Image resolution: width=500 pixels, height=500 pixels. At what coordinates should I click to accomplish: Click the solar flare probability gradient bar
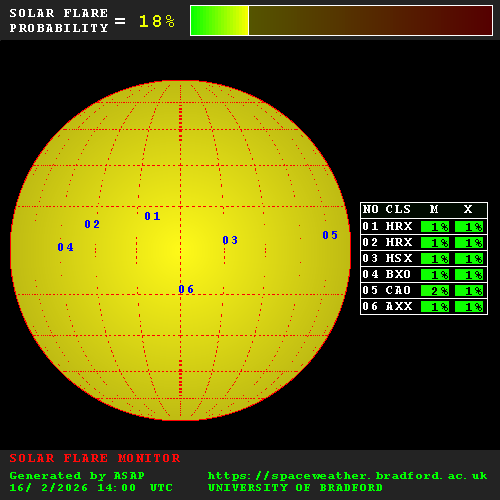point(341,20)
